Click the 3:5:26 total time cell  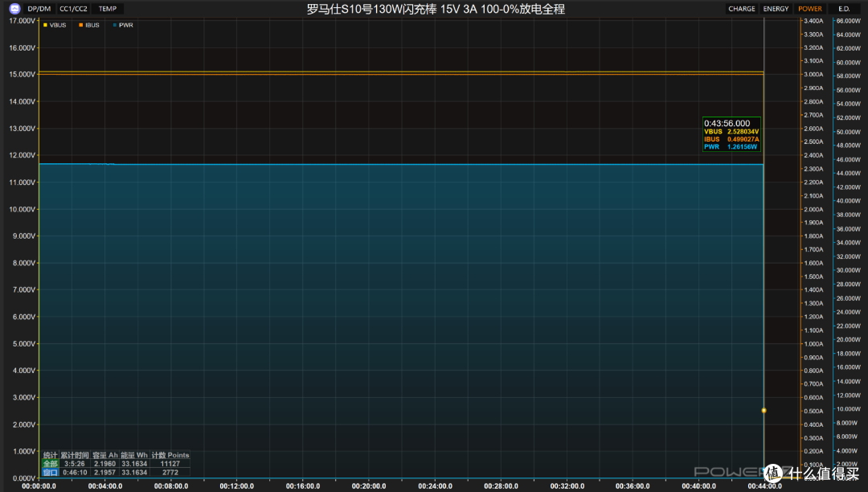pyautogui.click(x=75, y=464)
